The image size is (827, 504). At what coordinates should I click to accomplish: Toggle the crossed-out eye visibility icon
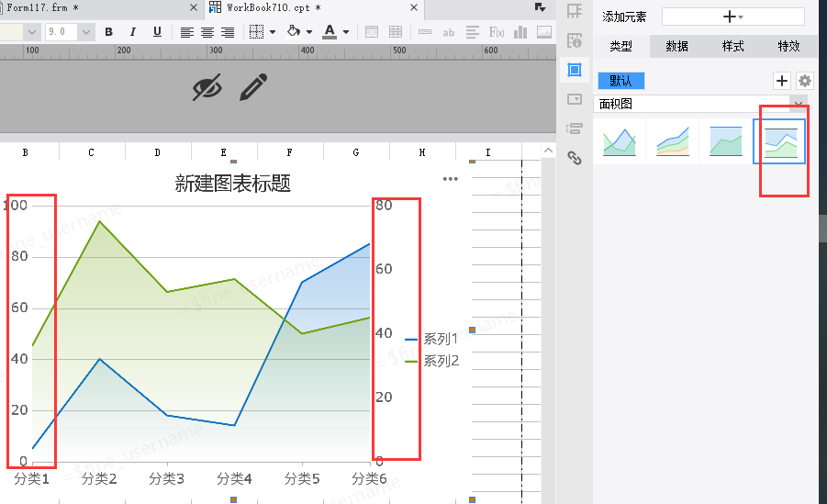207,87
